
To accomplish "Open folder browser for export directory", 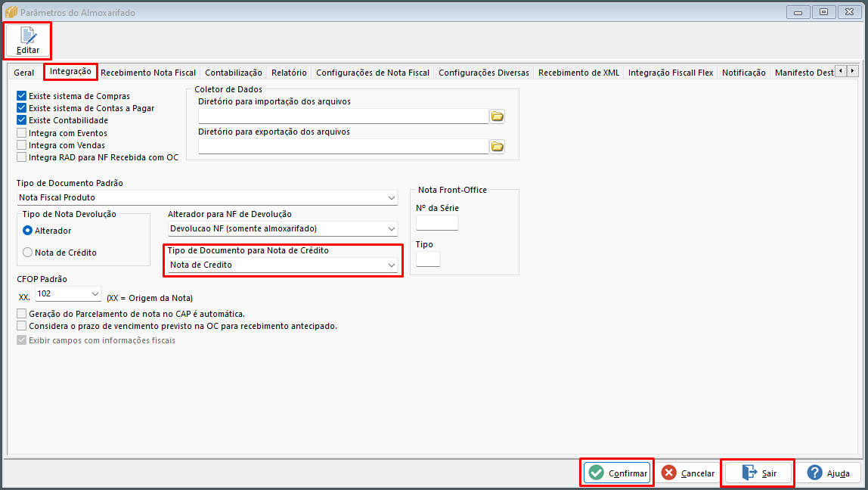I will pyautogui.click(x=497, y=147).
